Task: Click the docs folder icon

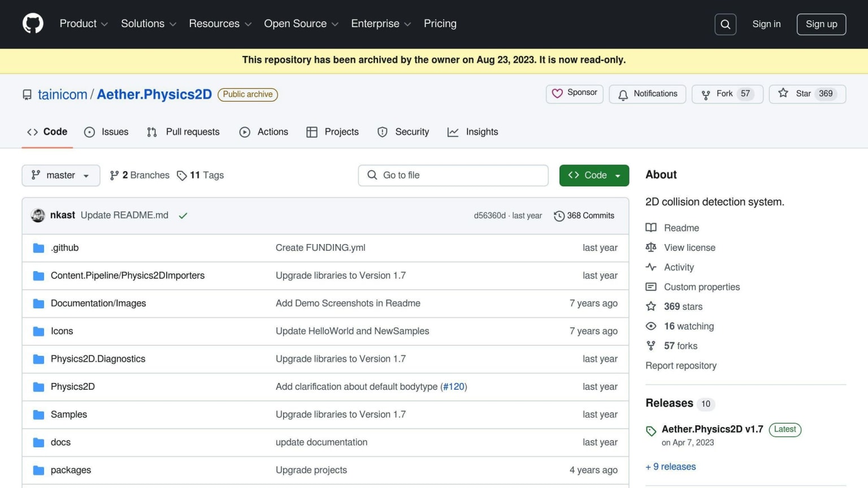Action: coord(38,442)
